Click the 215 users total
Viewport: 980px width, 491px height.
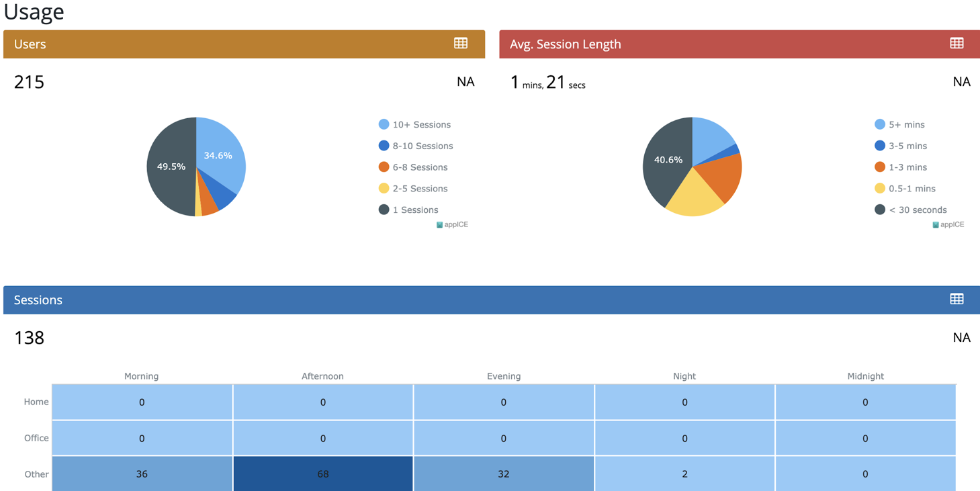[x=30, y=82]
